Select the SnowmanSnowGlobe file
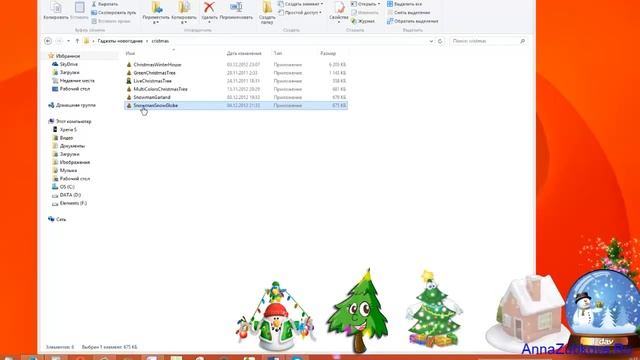This screenshot has height=360, width=640. tap(236, 105)
